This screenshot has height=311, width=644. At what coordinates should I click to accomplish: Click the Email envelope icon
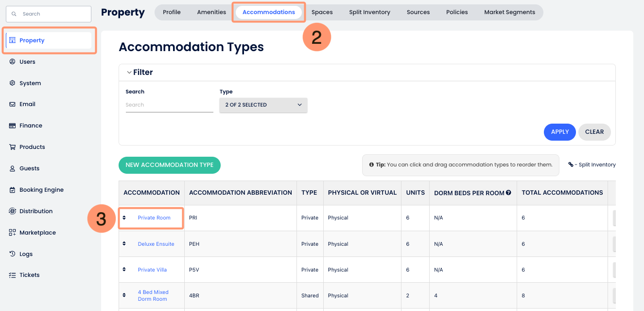[x=13, y=104]
